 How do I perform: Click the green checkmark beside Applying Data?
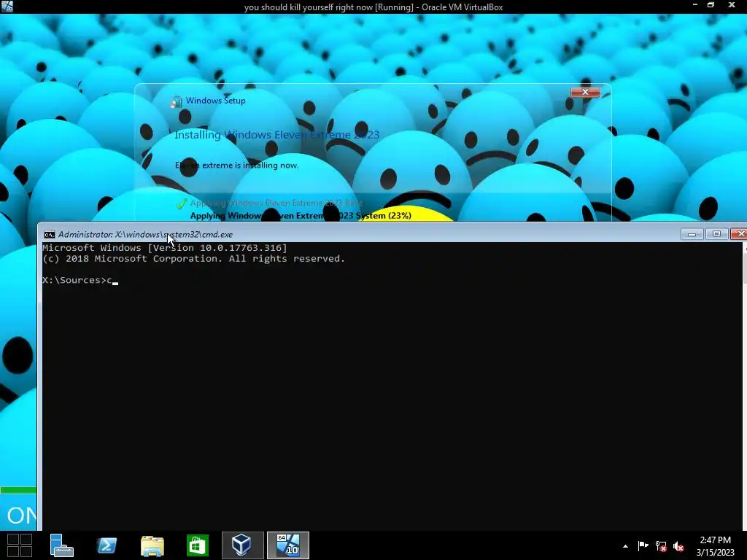(x=181, y=204)
